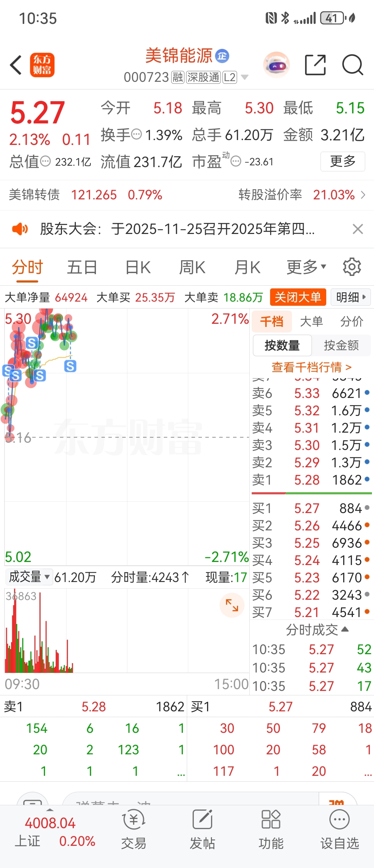This screenshot has height=868, width=374.
Task: Open the 成交量 indicator dropdown
Action: coord(29,577)
